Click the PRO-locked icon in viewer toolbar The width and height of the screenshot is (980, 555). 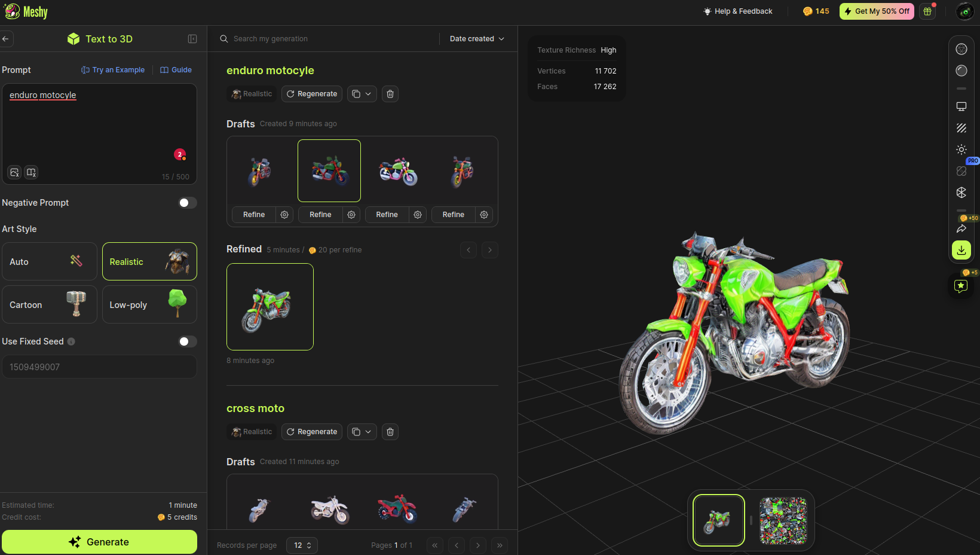click(x=961, y=171)
